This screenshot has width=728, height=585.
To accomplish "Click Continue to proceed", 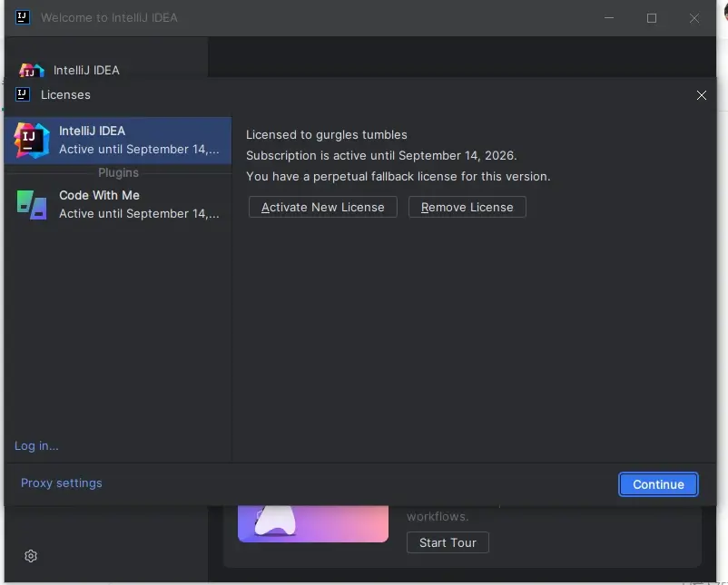I will pyautogui.click(x=658, y=484).
